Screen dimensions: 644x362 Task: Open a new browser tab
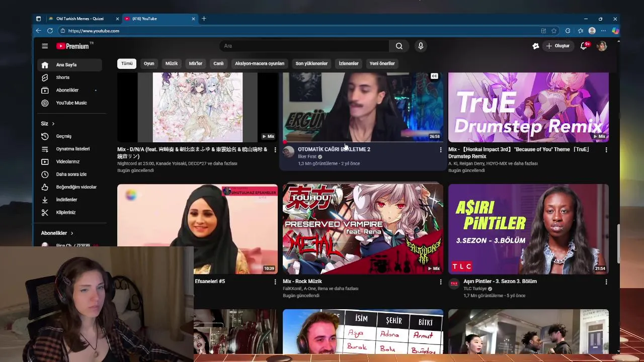pos(204,19)
